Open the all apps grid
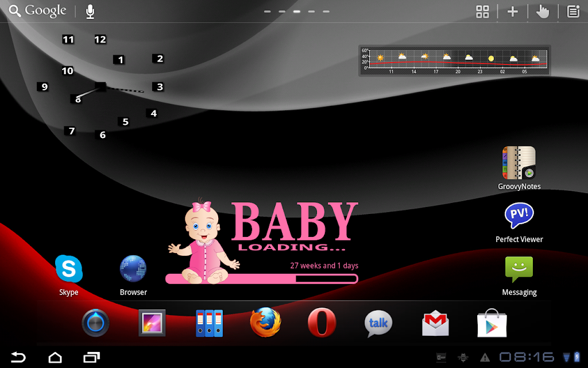Image resolution: width=588 pixels, height=368 pixels. 482,11
